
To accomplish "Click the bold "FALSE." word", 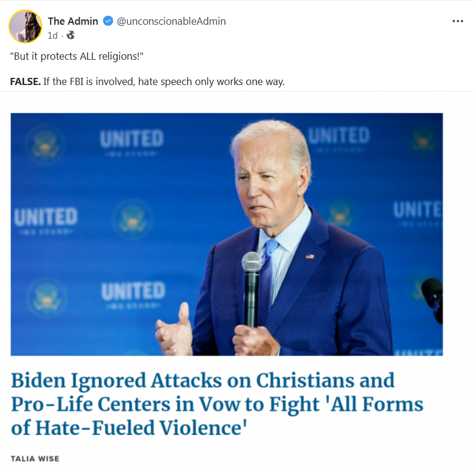I will (x=25, y=81).
